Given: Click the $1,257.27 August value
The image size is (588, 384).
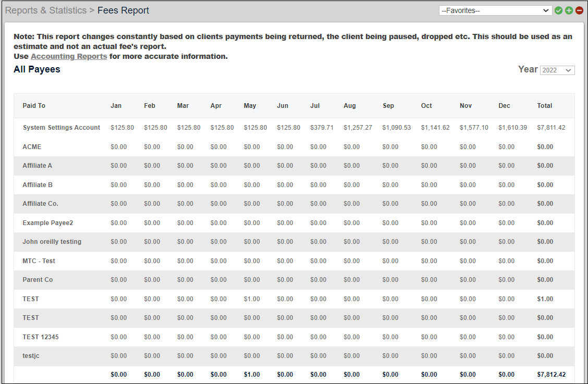Looking at the screenshot, I should click(x=358, y=128).
